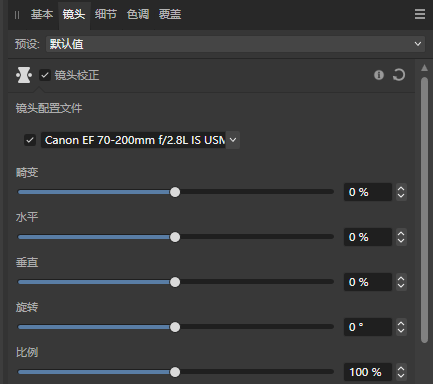Click the 镜头配置文件 label

[x=49, y=108]
